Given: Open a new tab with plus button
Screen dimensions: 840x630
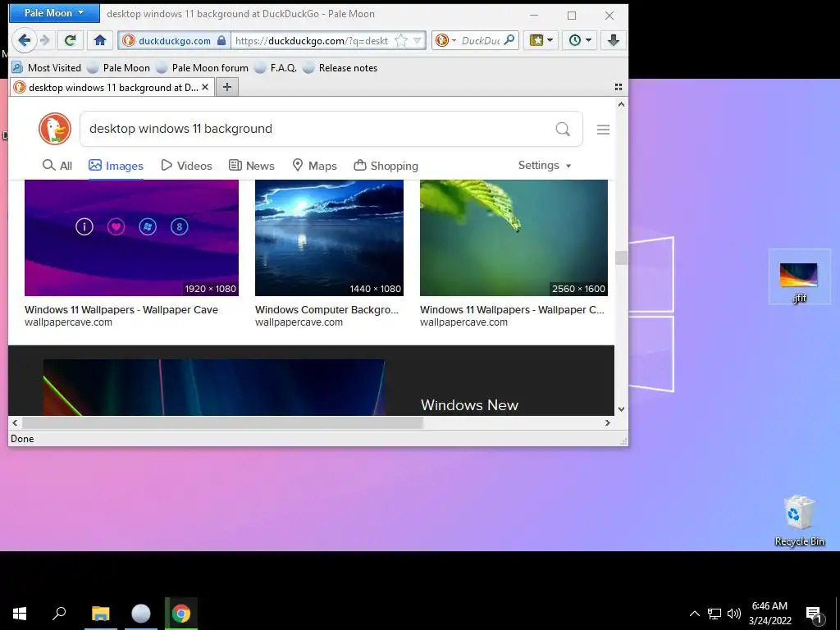Looking at the screenshot, I should (x=227, y=87).
